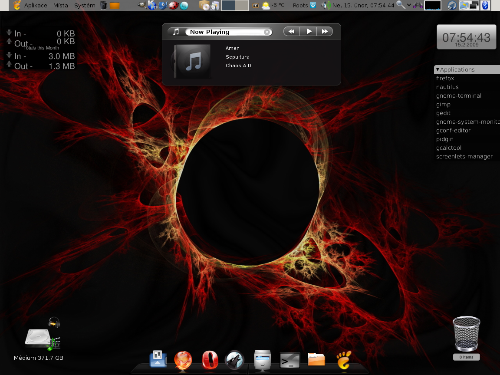
Task: Launch the wolf icon app in the dock
Action: coord(235,360)
